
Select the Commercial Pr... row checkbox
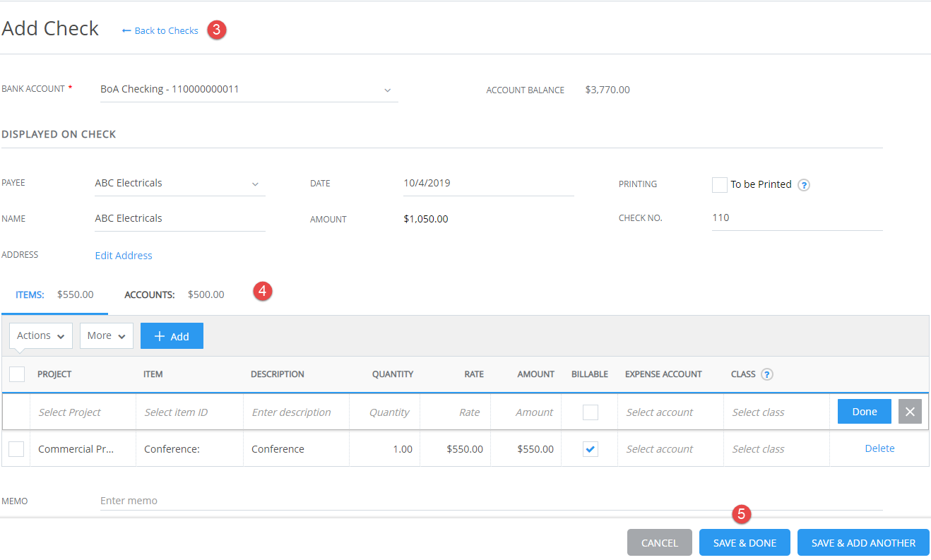coord(16,449)
